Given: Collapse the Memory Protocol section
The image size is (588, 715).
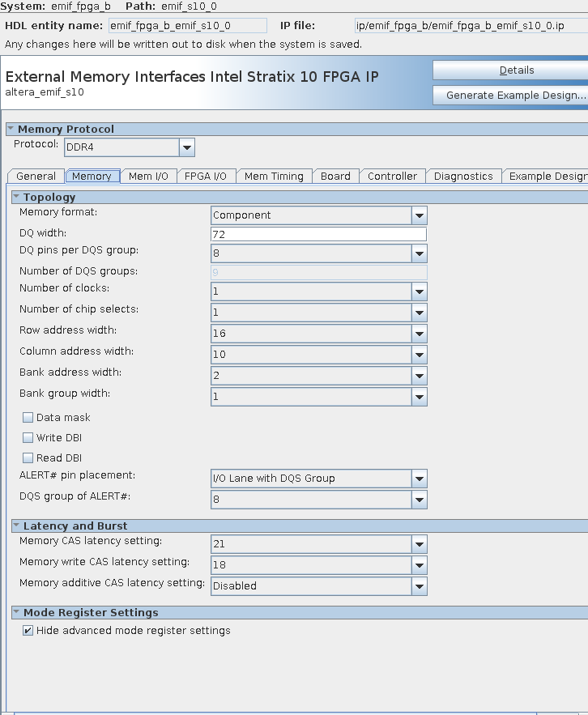Looking at the screenshot, I should tap(11, 129).
